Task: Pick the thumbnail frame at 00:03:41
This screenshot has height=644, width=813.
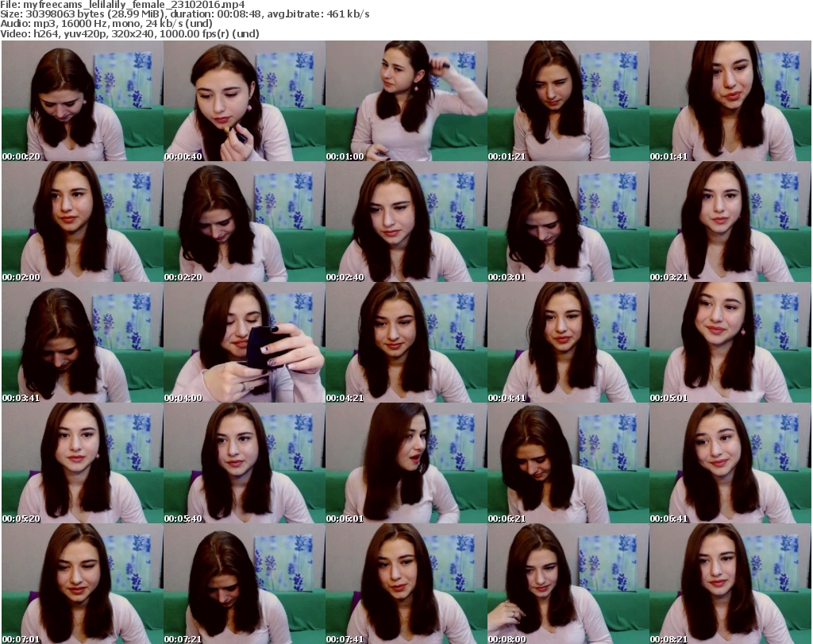Action: tap(83, 342)
